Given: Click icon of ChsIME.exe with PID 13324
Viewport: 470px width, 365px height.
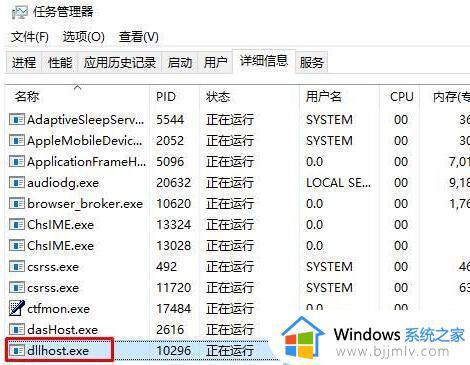Looking at the screenshot, I should (x=17, y=224).
